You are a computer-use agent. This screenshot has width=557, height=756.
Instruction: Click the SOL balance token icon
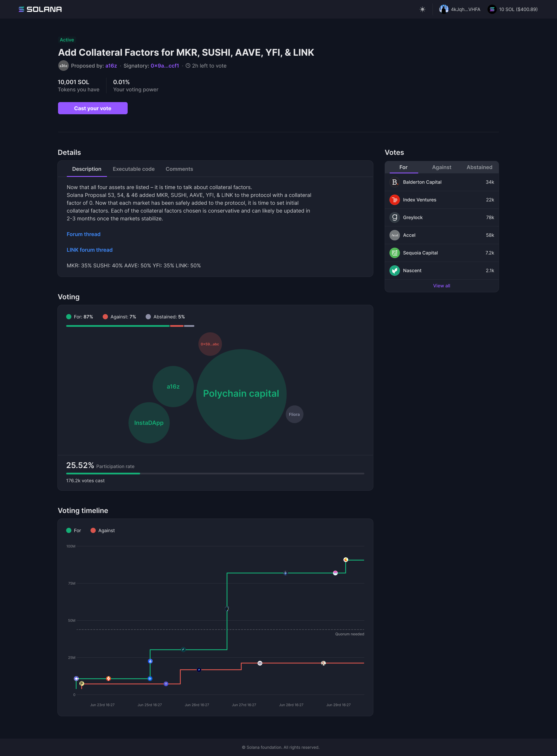(x=492, y=9)
